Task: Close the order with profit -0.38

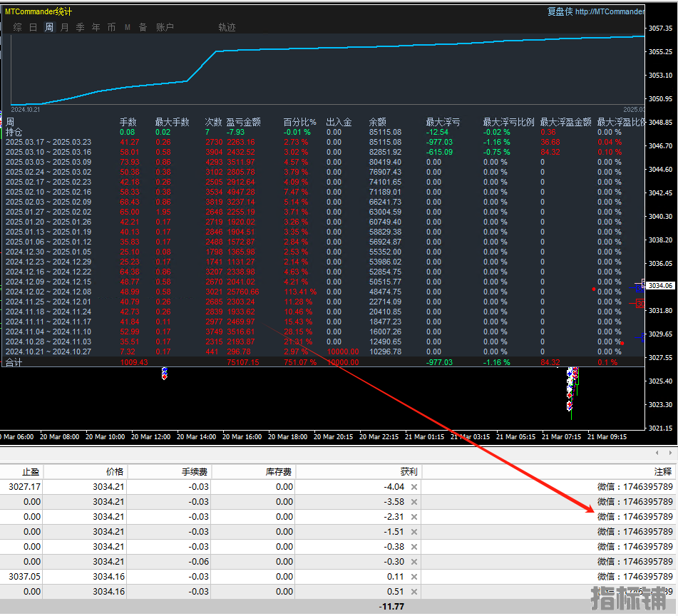Action: [414, 547]
